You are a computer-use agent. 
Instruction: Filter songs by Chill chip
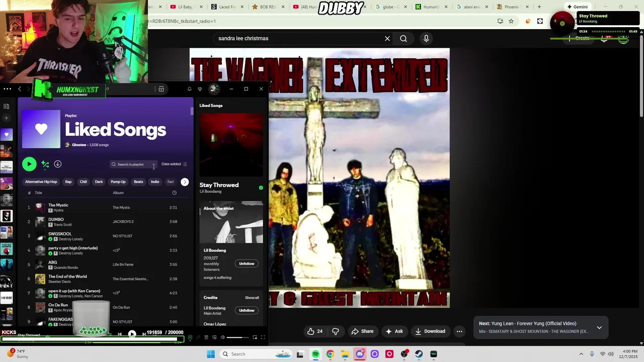coord(84,182)
